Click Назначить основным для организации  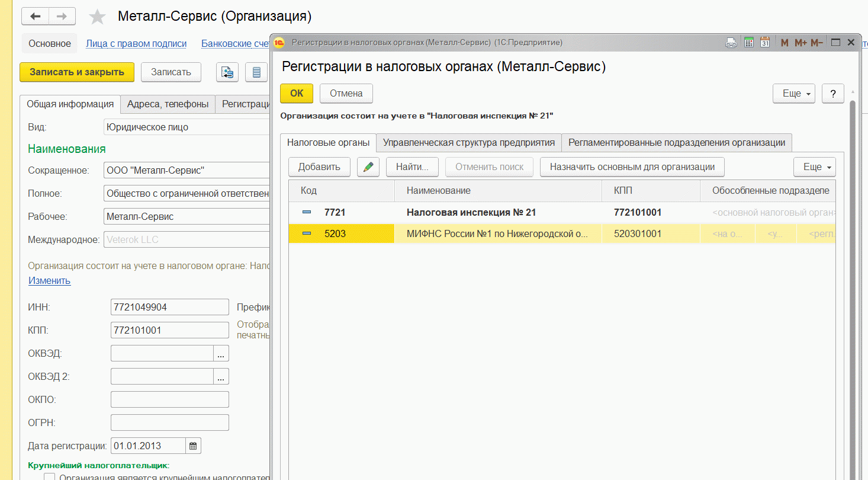pyautogui.click(x=632, y=167)
